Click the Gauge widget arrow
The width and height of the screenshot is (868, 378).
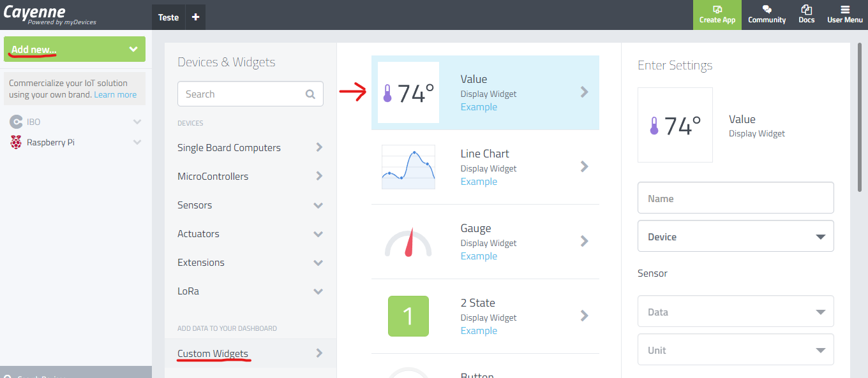(584, 242)
